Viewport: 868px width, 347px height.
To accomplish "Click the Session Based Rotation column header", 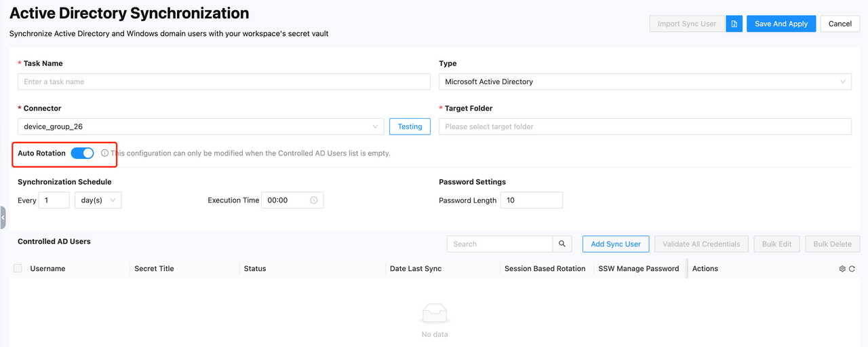I will pyautogui.click(x=545, y=269).
